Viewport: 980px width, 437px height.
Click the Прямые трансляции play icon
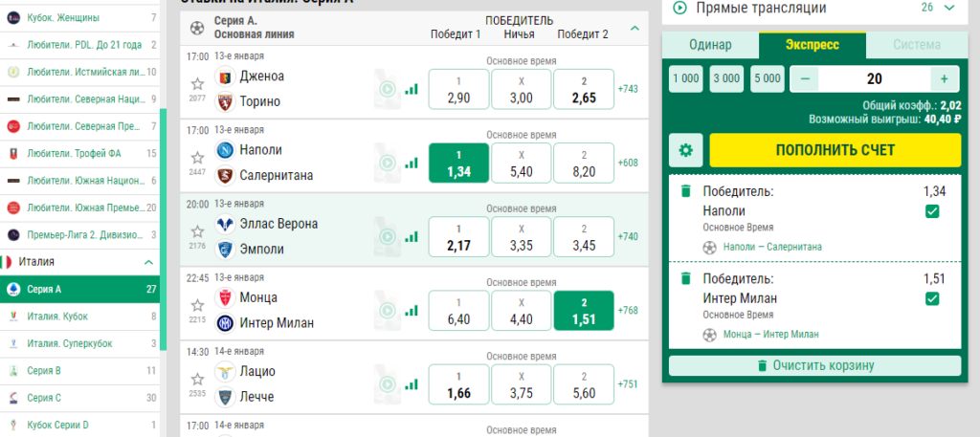[x=679, y=8]
